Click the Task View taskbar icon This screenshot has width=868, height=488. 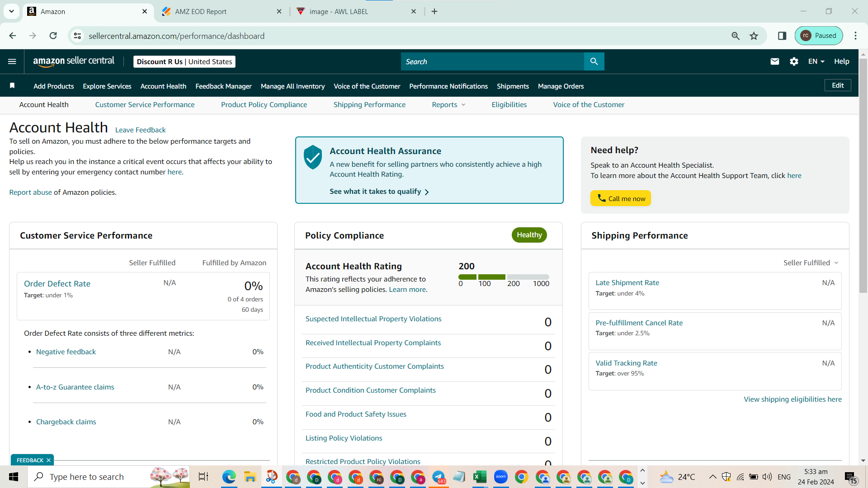[x=203, y=477]
